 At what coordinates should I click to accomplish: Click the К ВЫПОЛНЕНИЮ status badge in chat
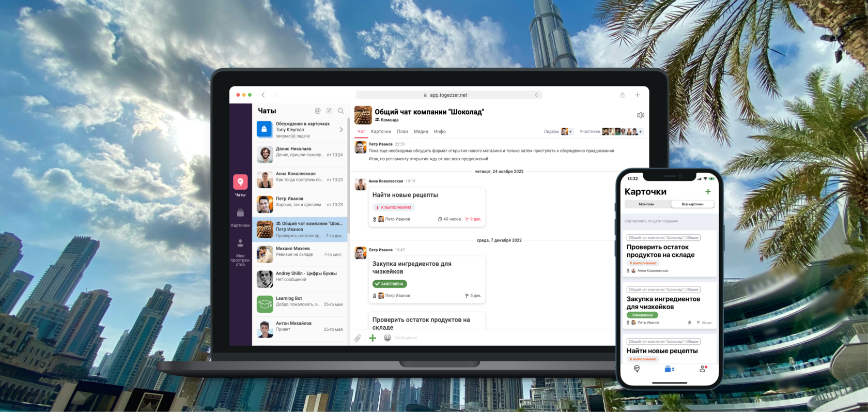[x=394, y=207]
